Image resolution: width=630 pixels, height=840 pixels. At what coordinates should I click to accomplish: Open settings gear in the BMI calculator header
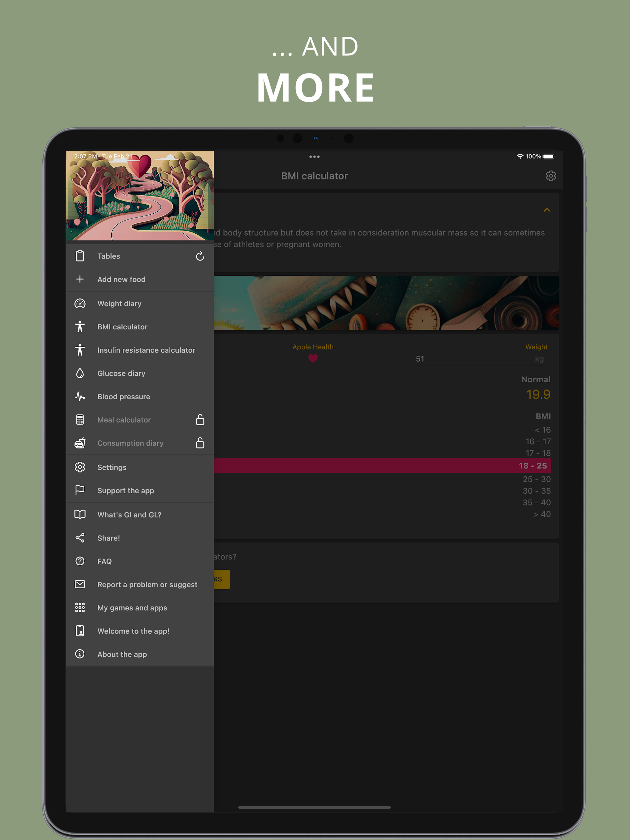pos(551,176)
